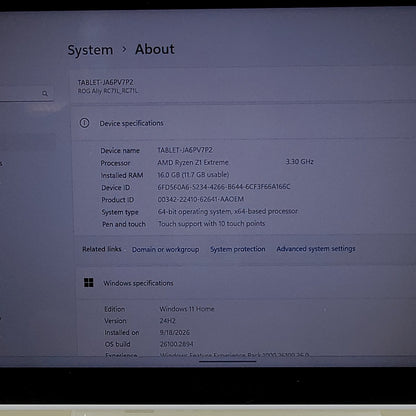
Task: Select the Product ID 00342-22410 value
Action: 201,199
